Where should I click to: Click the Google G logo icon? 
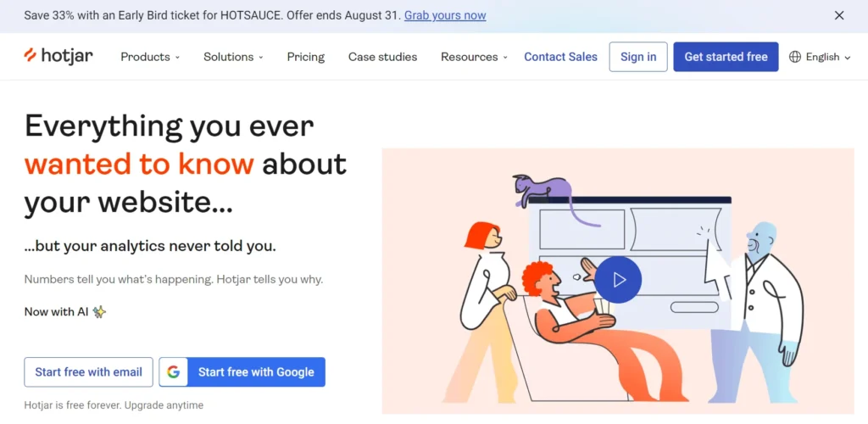(173, 372)
